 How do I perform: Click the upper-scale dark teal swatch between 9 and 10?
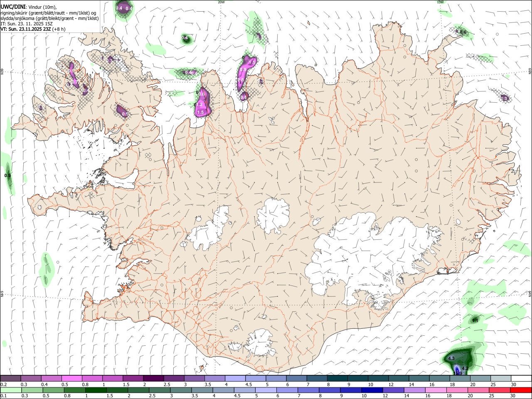tap(358, 379)
